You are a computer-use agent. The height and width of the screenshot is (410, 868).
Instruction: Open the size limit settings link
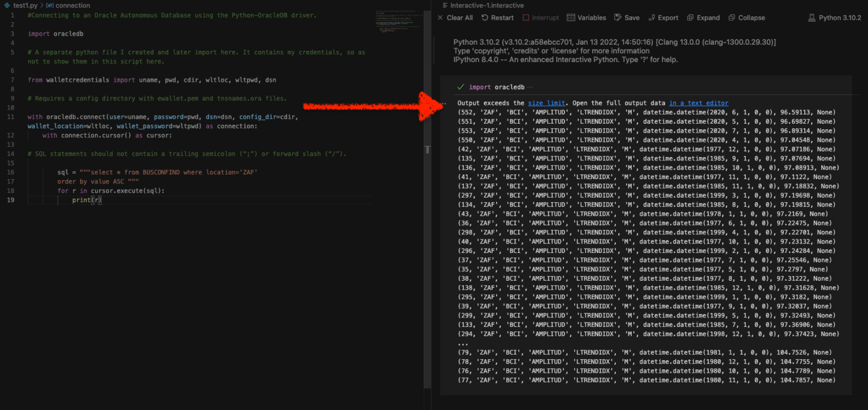546,103
